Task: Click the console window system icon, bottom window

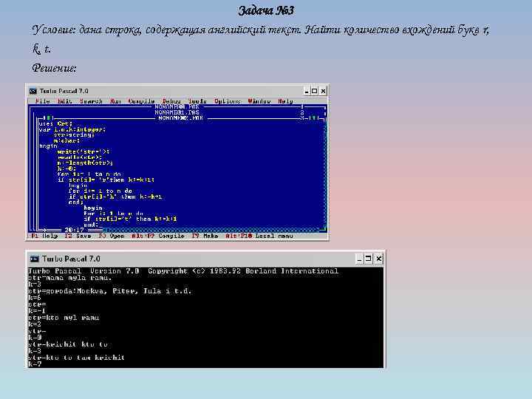Action: pos(34,259)
